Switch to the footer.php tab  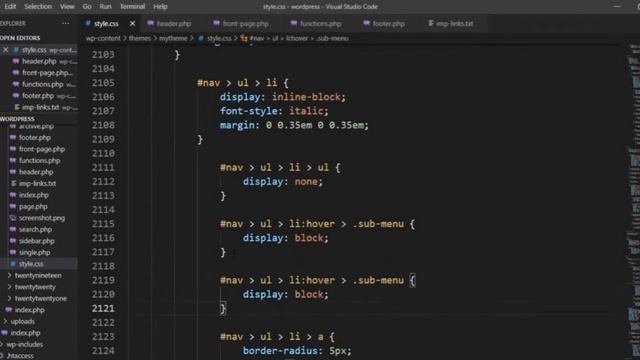coord(384,24)
